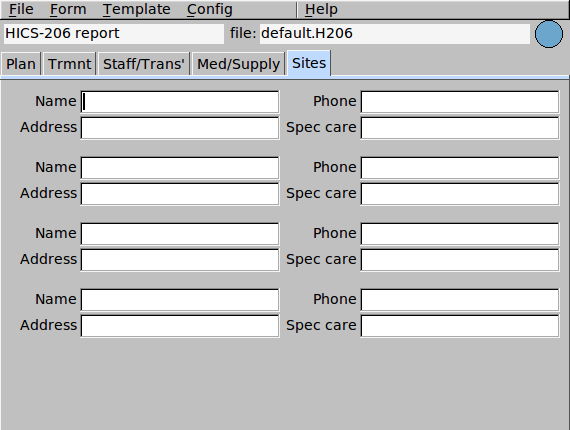Switch to the Trmnt tab

coord(69,64)
